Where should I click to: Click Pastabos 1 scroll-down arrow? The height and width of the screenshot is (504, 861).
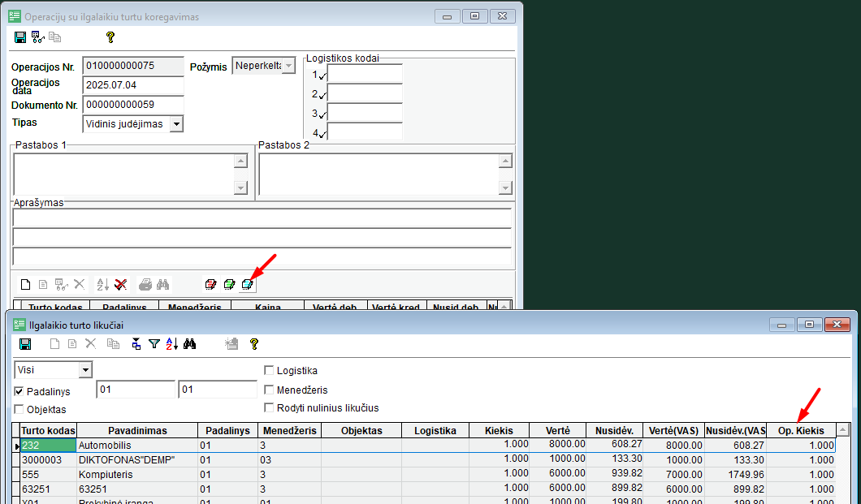240,187
